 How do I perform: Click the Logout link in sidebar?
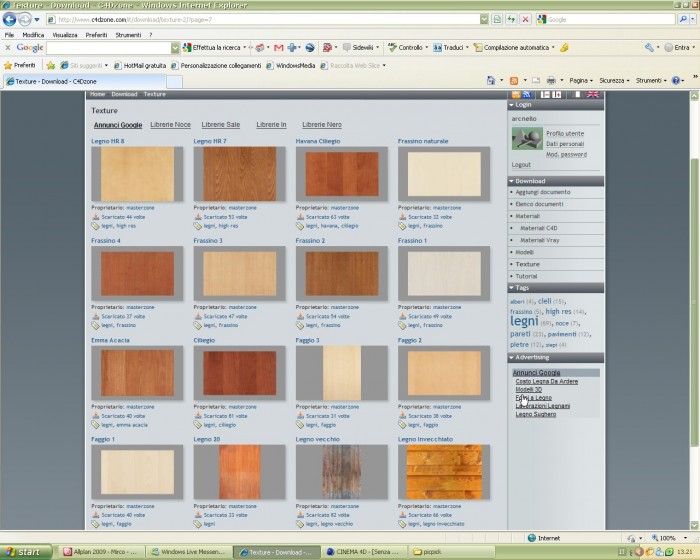521,165
